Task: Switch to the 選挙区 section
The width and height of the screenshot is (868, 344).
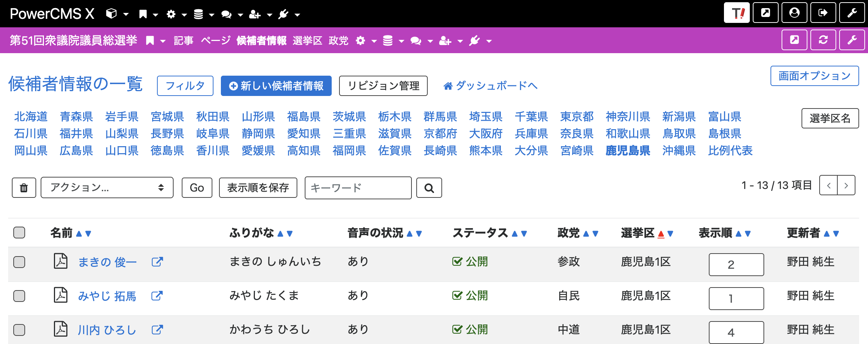Action: coord(307,41)
